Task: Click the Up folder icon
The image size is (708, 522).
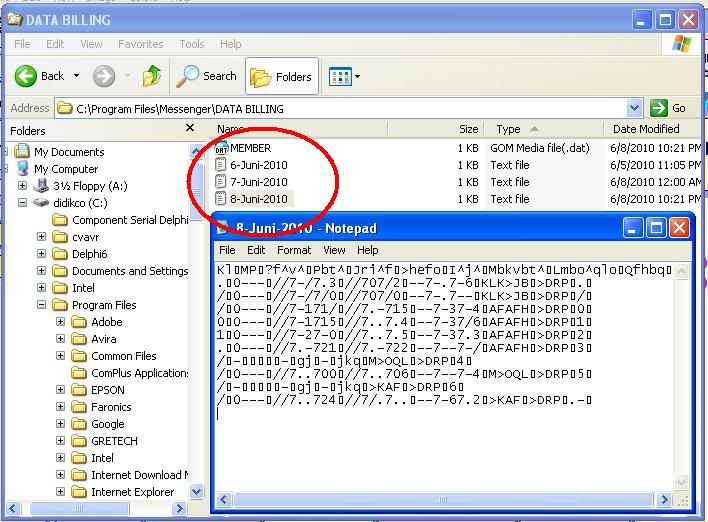Action: [152, 76]
